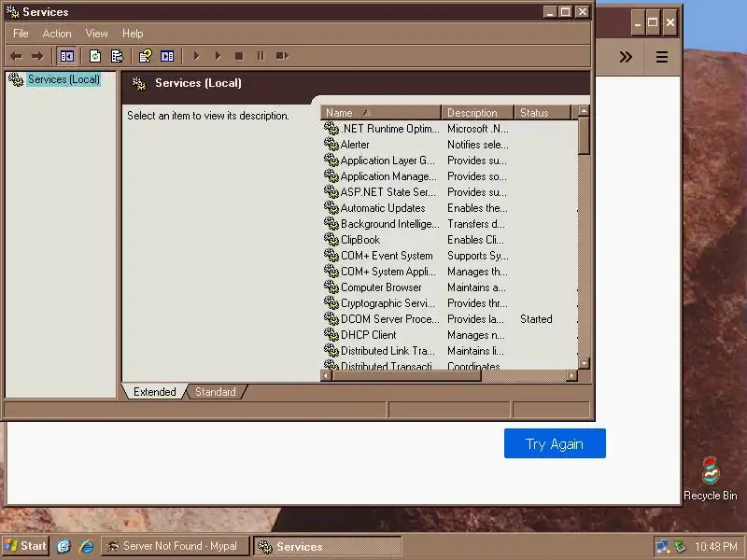
Task: Click the horizontal scrollbar left arrow
Action: coord(326,376)
